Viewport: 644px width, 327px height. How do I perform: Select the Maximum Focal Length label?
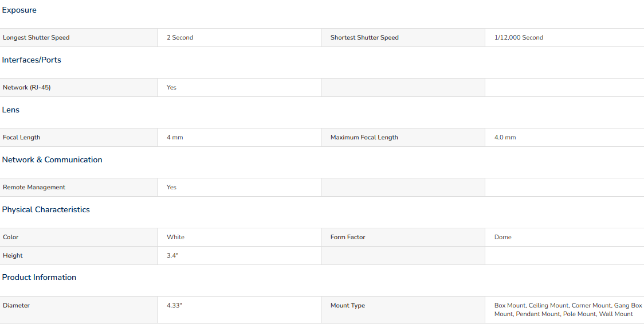click(x=364, y=137)
